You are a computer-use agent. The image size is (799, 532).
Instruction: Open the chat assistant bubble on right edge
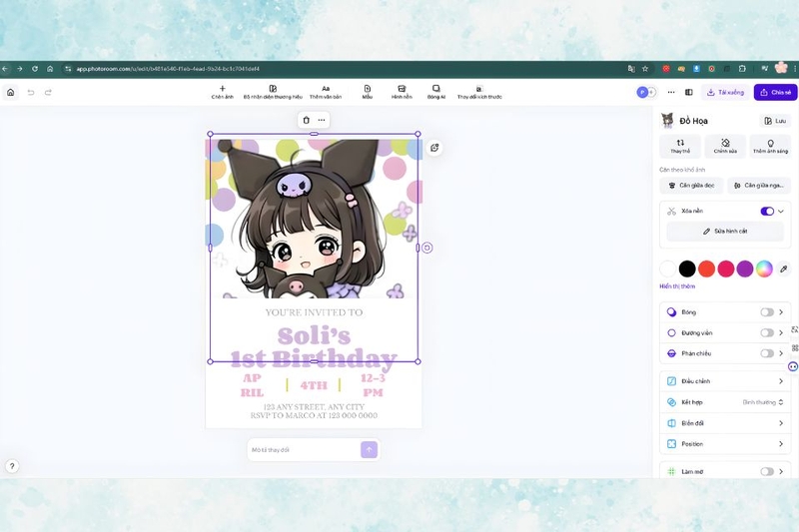[x=793, y=366]
